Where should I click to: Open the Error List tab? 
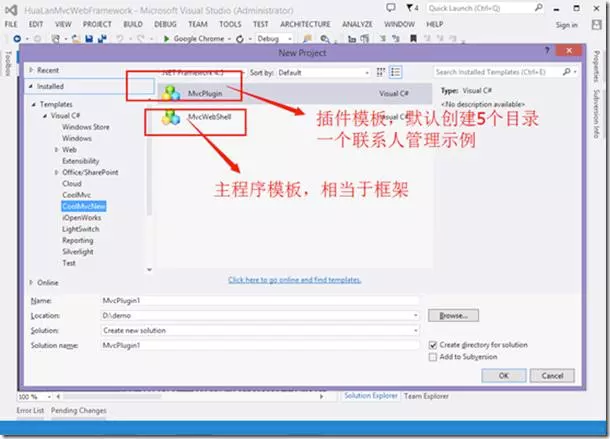pos(30,411)
